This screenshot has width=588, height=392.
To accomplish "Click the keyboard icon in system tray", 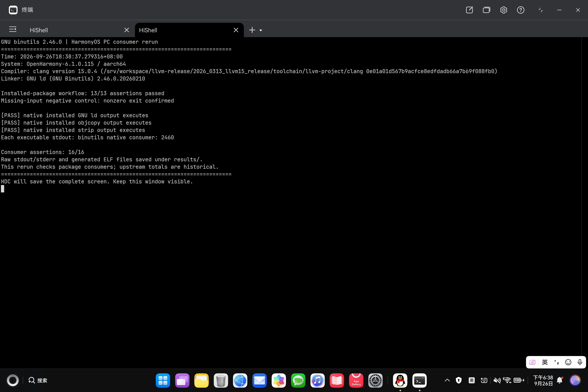I will (x=484, y=380).
